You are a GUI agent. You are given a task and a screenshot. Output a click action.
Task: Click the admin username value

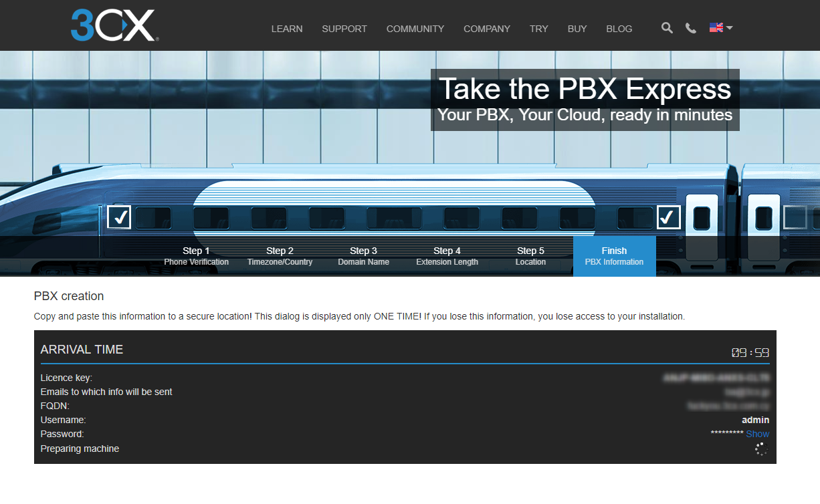756,420
